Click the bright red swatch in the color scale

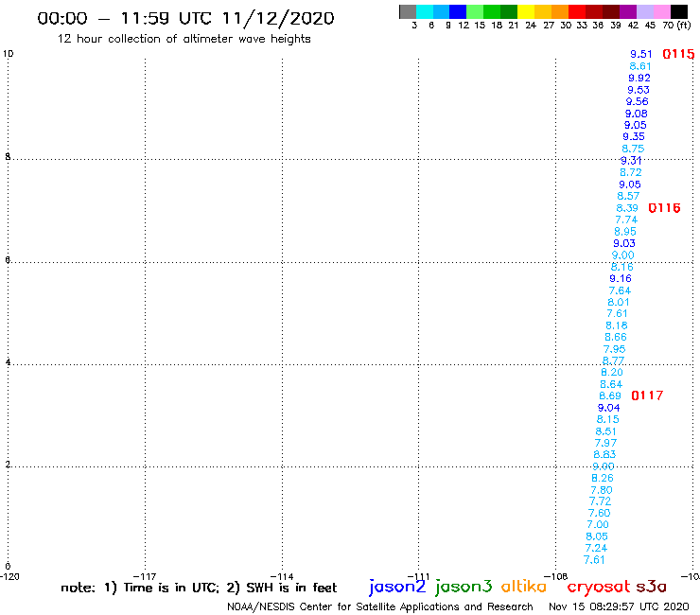[577, 11]
